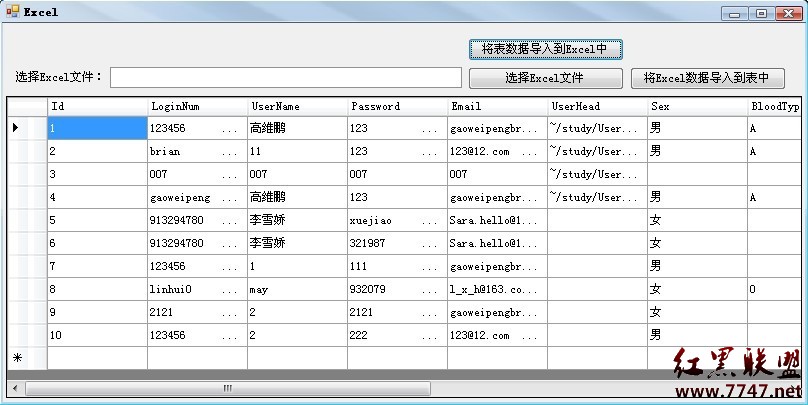The height and width of the screenshot is (405, 808).
Task: Select BloodType cell 'A' in row 4
Action: [775, 197]
